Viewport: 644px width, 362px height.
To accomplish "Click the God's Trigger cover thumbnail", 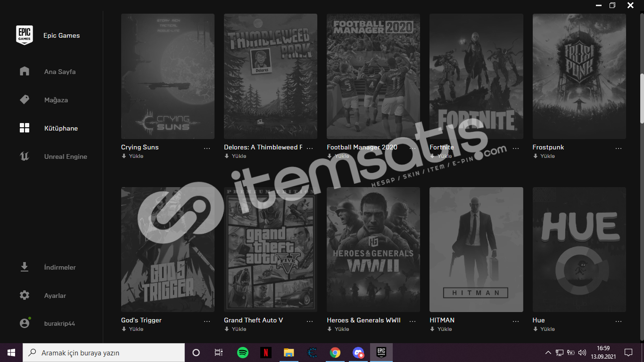I will [168, 249].
